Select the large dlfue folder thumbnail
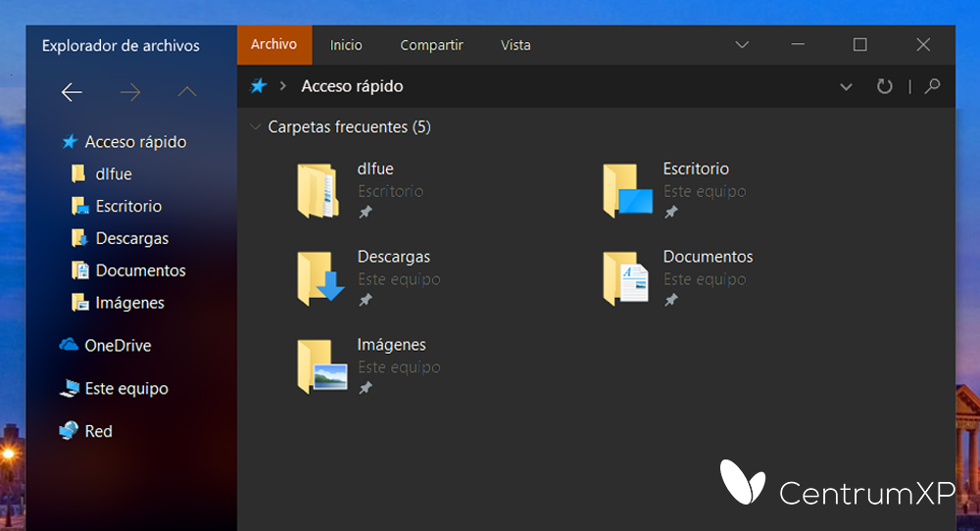 (x=318, y=190)
